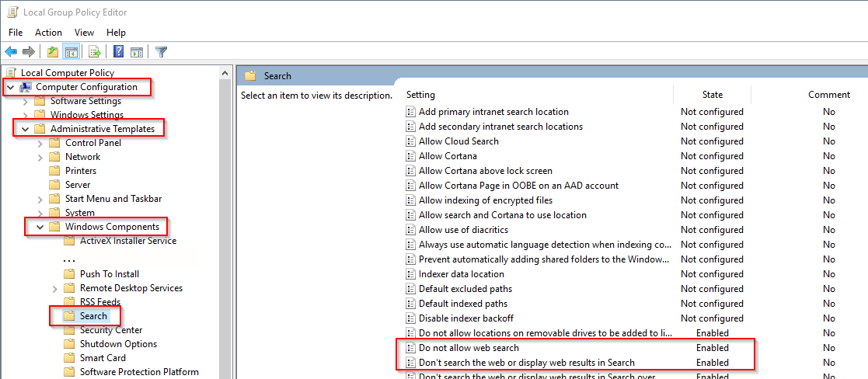Click the Forward arrow toolbar icon

coord(28,52)
